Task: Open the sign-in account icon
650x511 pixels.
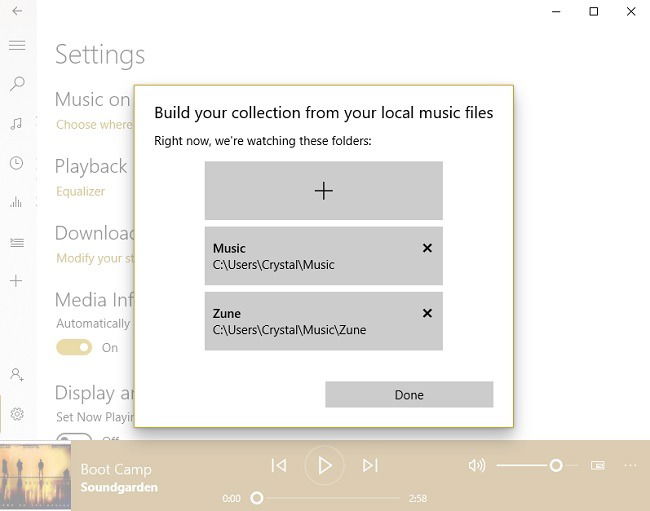Action: point(17,375)
